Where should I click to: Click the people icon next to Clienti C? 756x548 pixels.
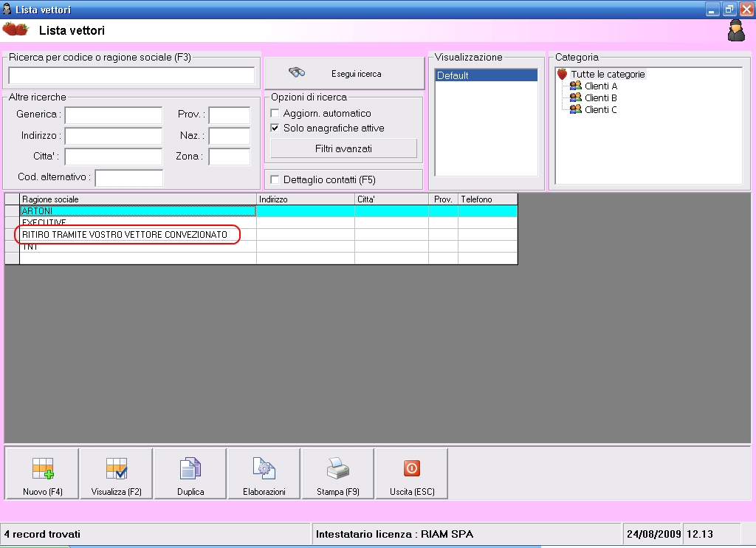[x=576, y=109]
